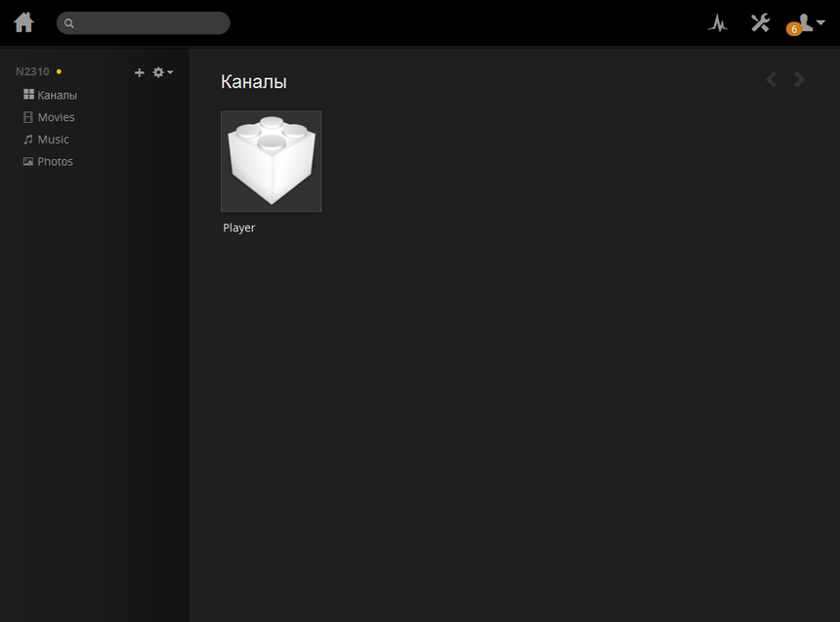Click the film strip icon beside Movies
Image resolution: width=840 pixels, height=622 pixels.
(x=28, y=117)
